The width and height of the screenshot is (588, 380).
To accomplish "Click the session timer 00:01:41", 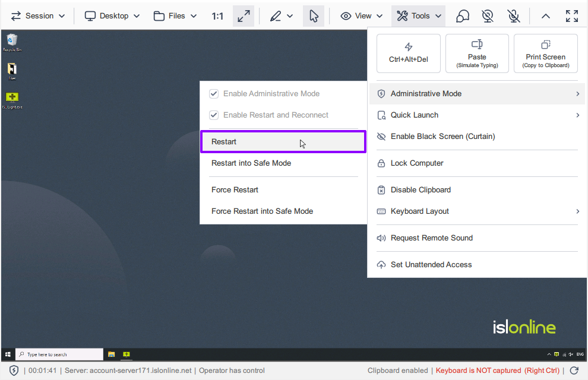I will pyautogui.click(x=42, y=370).
